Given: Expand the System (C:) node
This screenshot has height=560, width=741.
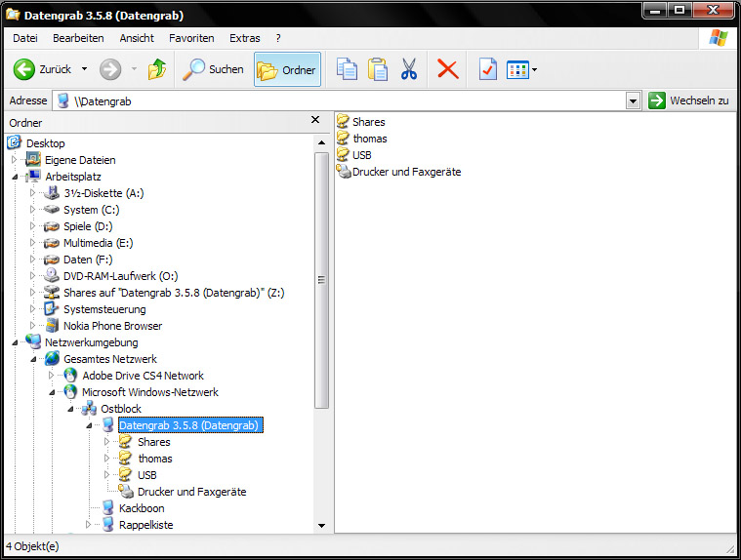Looking at the screenshot, I should [x=32, y=209].
